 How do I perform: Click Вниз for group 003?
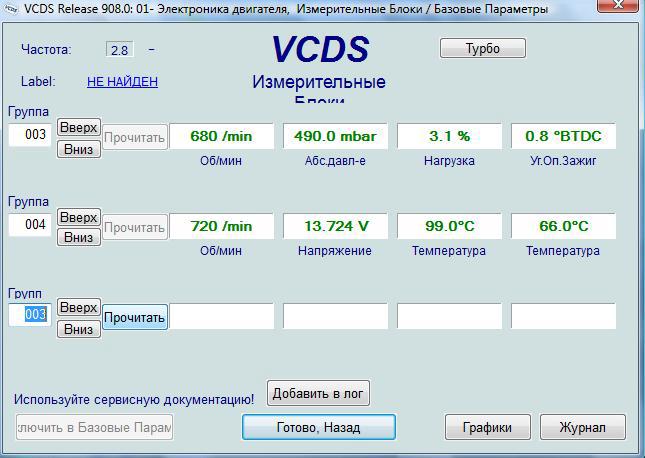78,148
